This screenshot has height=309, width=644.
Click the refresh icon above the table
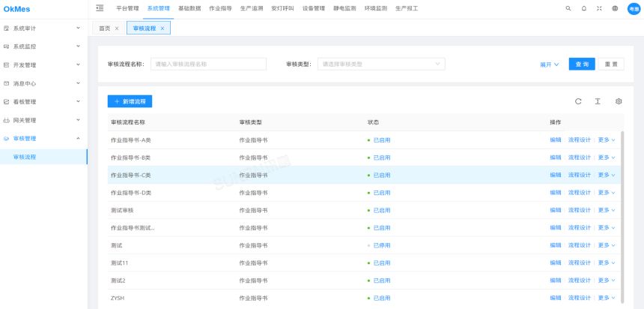[578, 101]
